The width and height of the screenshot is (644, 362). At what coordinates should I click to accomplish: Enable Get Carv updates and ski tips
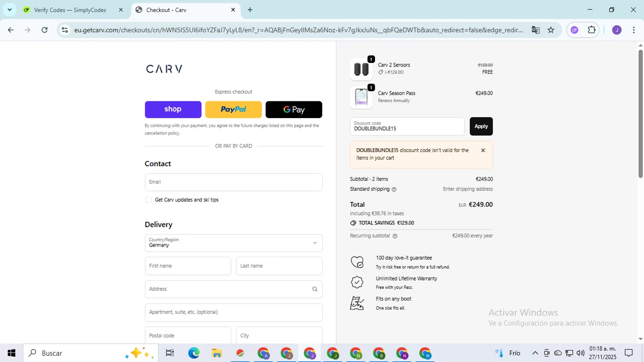coord(149,200)
